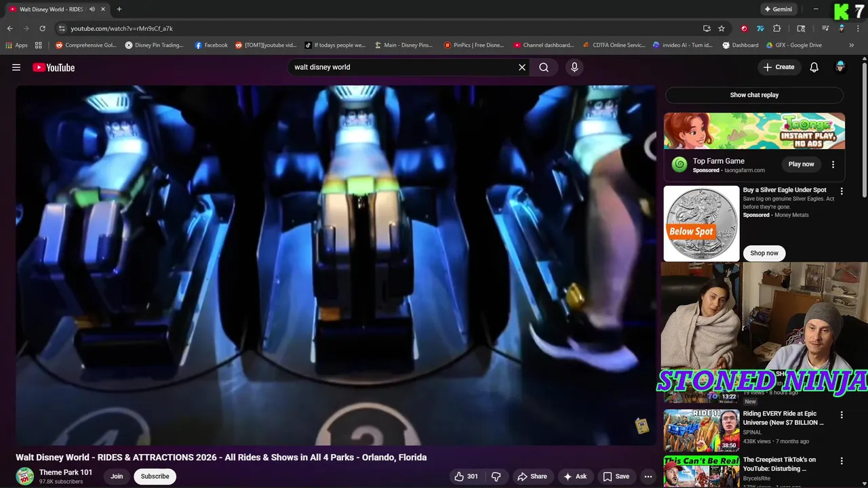Open more actions ellipsis under video
This screenshot has width=868, height=488.
coord(648,476)
